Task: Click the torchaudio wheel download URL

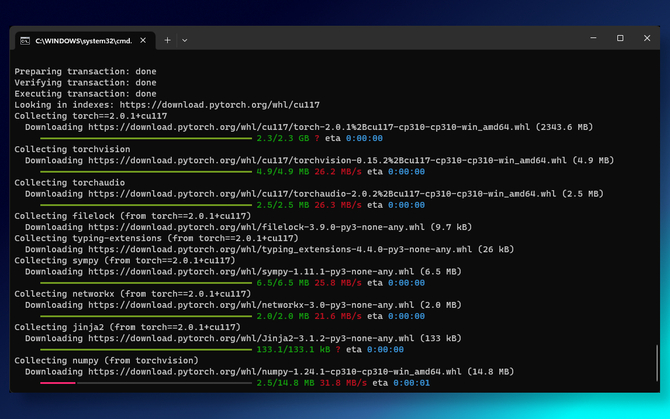Action: coord(322,194)
